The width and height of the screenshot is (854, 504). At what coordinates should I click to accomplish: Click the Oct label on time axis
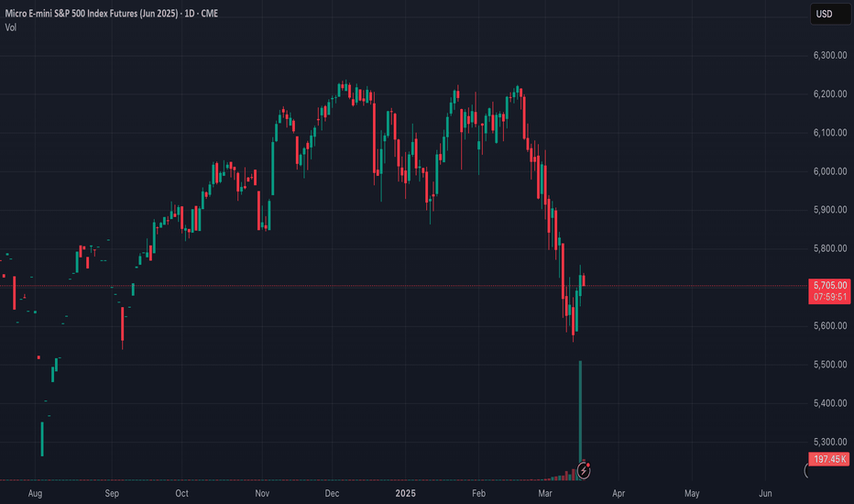182,493
